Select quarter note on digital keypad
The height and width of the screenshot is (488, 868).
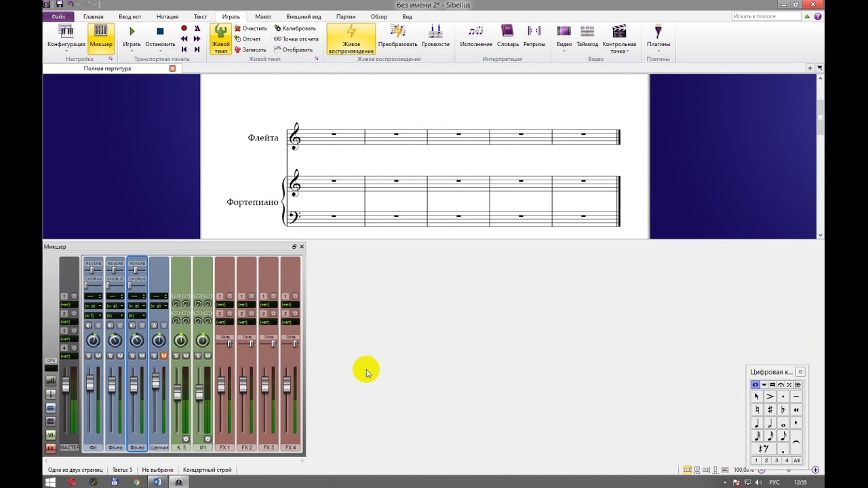[x=757, y=423]
